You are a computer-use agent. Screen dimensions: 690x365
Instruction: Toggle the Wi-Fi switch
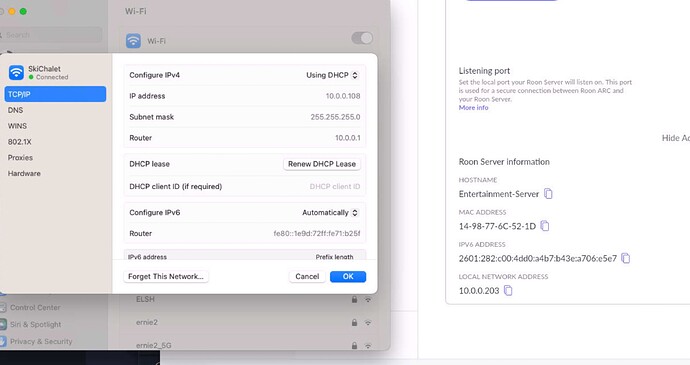[362, 38]
